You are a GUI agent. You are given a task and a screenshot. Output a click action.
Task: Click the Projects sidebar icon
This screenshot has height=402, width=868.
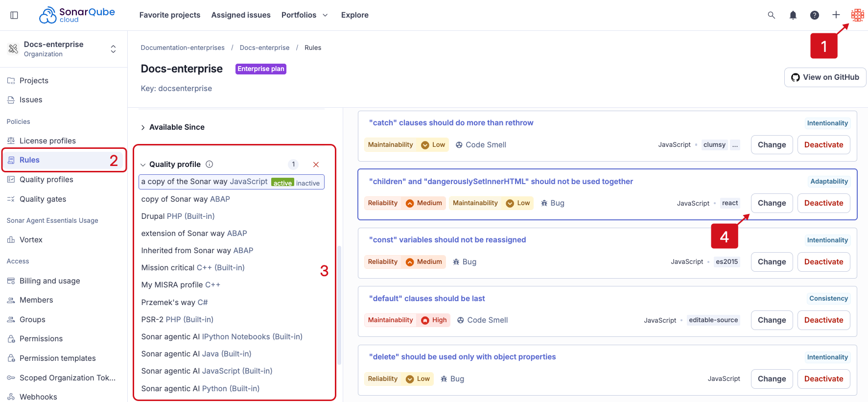[x=11, y=80]
